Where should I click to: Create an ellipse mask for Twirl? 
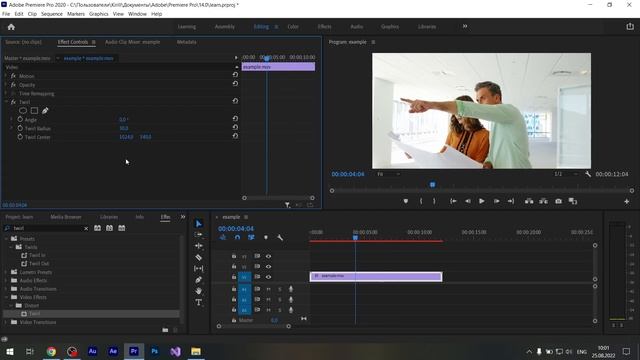tap(23, 111)
